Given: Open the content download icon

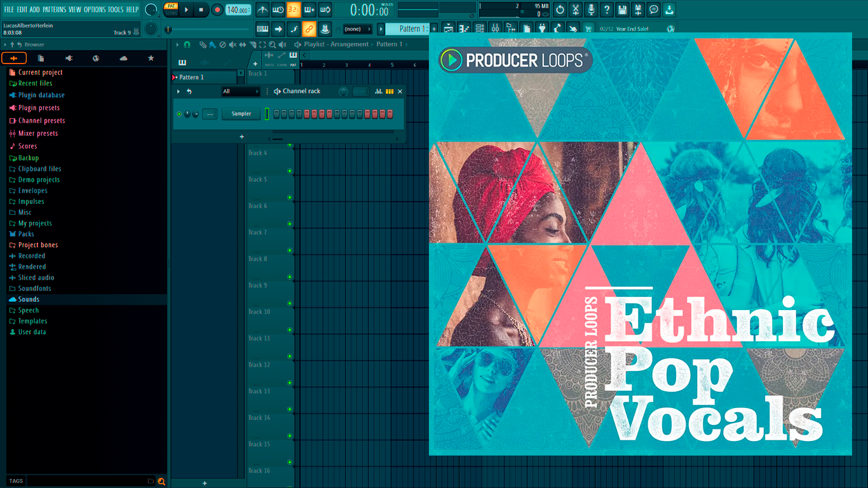Looking at the screenshot, I should (670, 10).
